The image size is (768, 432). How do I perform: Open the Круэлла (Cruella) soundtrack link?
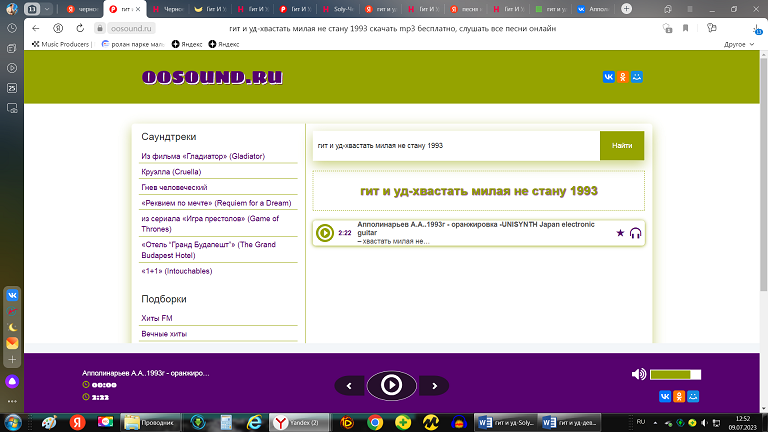[x=171, y=172]
